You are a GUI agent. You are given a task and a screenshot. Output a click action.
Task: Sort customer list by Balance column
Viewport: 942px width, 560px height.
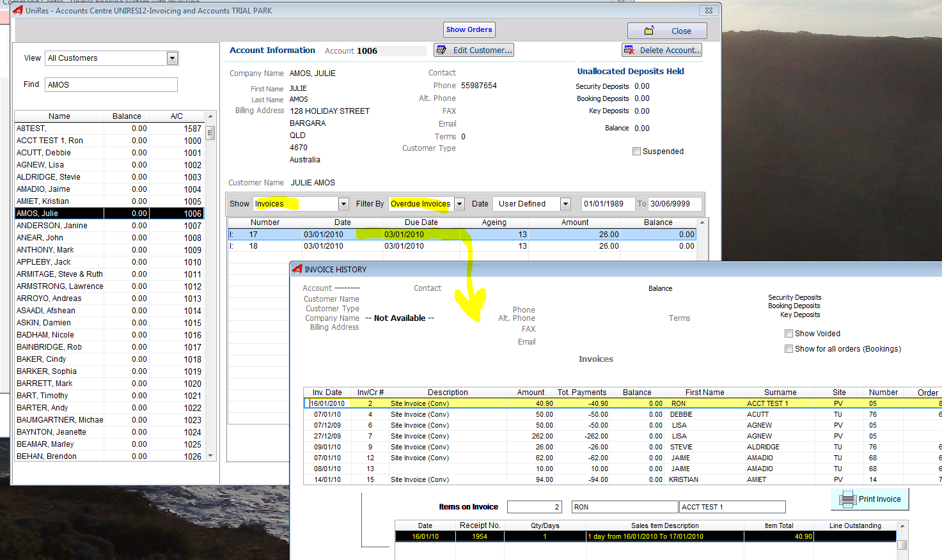coord(127,116)
